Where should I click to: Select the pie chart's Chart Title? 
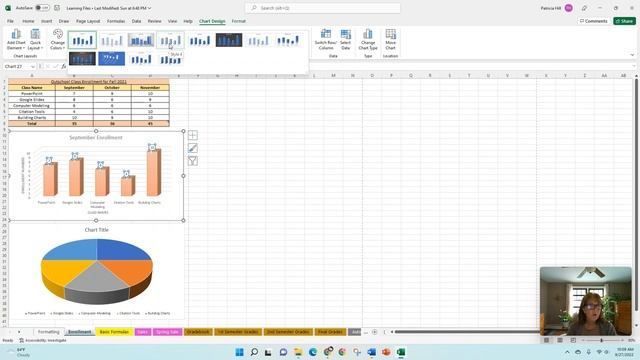pyautogui.click(x=97, y=230)
